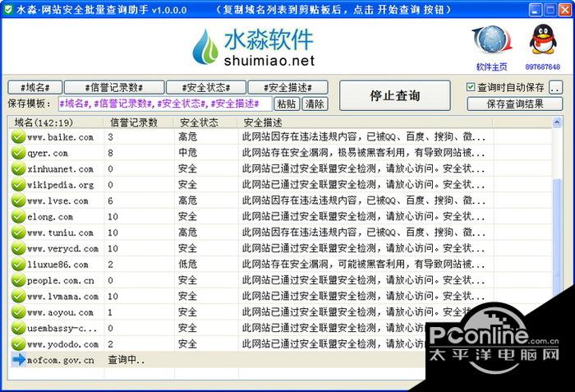Select the www.tuniu.com domain text
The image size is (575, 392).
point(60,233)
